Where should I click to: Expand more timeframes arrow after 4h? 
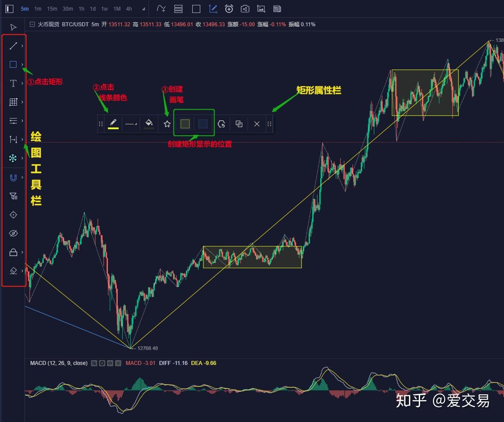click(143, 9)
